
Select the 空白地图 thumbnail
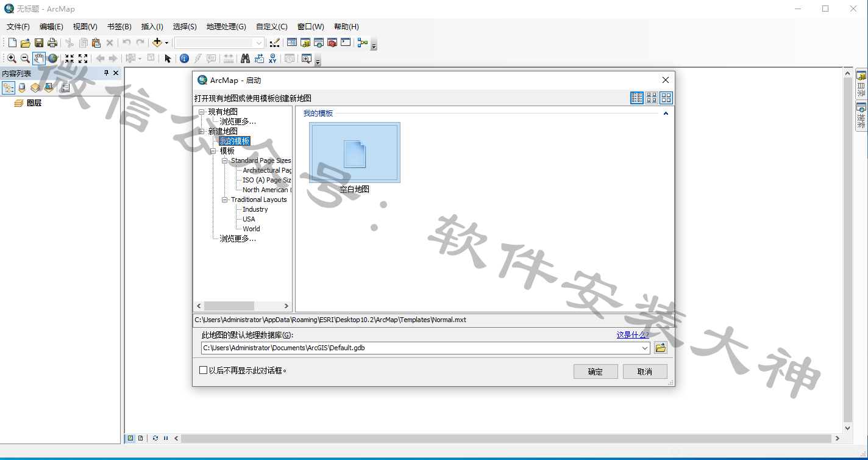coord(354,153)
